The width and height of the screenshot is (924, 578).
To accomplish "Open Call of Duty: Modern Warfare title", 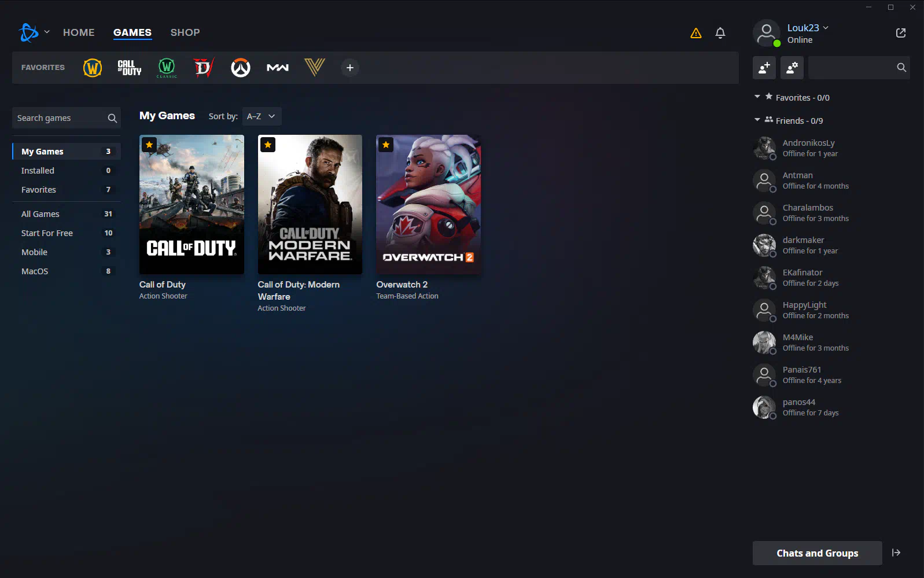I will tap(299, 290).
